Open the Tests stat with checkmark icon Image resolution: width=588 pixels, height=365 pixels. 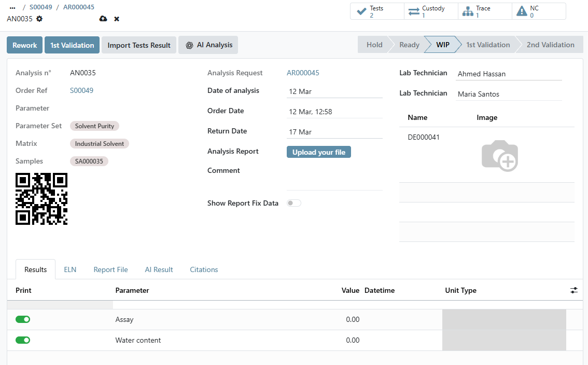pyautogui.click(x=377, y=11)
